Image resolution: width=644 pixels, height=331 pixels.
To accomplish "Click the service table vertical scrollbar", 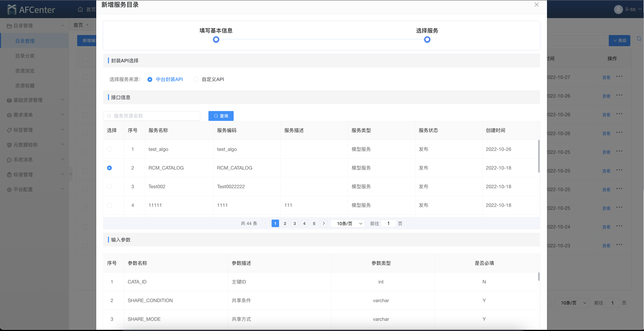I will click(539, 156).
